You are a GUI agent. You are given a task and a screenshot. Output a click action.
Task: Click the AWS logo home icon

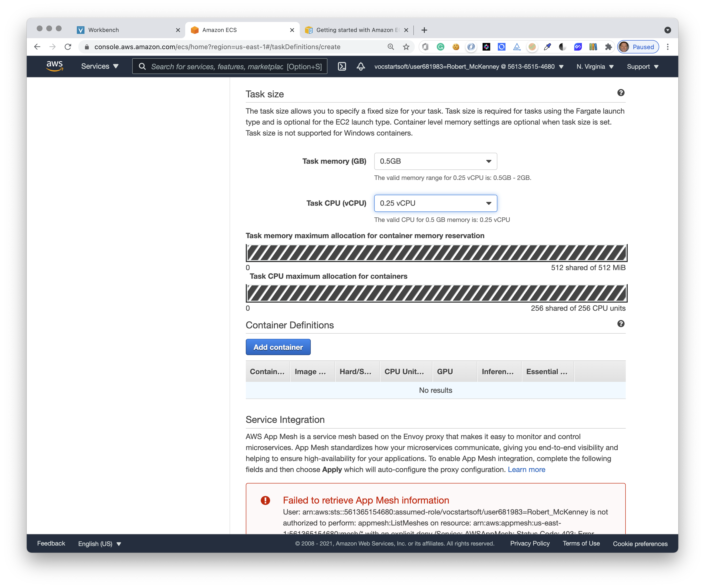click(55, 66)
